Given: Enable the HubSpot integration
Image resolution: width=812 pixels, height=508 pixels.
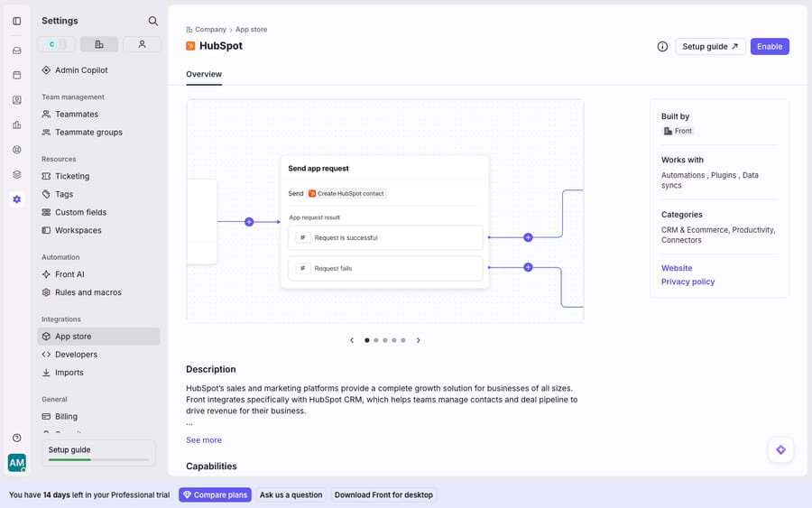Looking at the screenshot, I should [770, 47].
